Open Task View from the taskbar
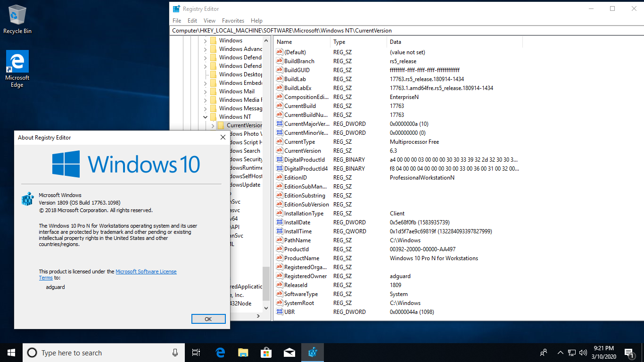The height and width of the screenshot is (362, 644). (196, 353)
